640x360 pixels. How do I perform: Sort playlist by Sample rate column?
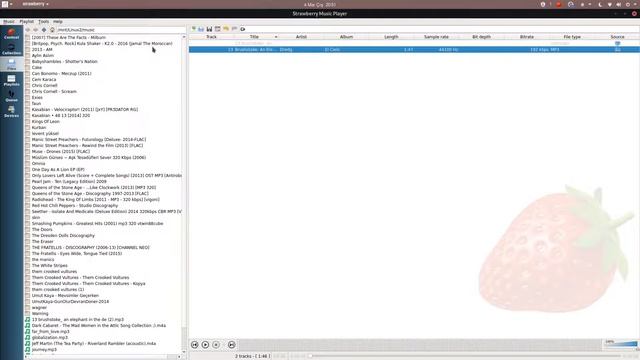point(436,37)
